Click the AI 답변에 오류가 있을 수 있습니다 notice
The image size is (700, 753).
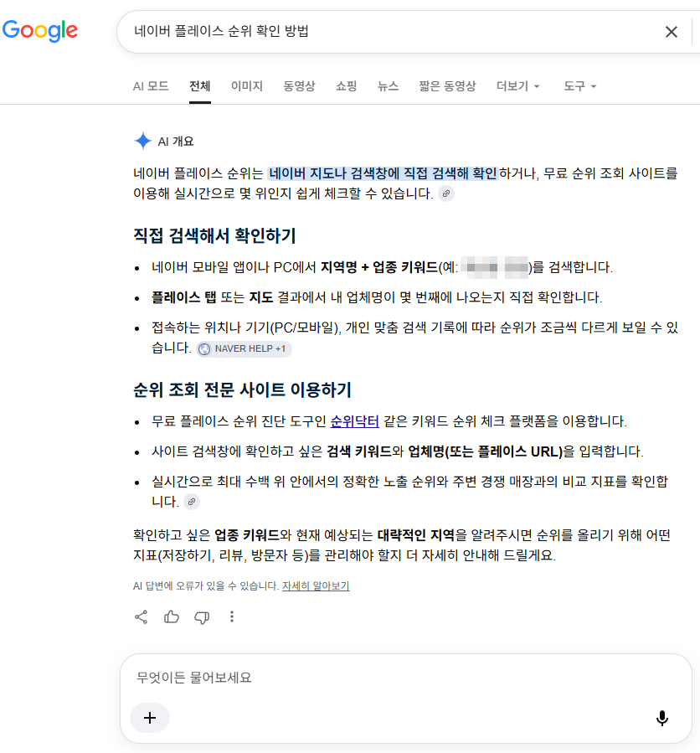206,585
